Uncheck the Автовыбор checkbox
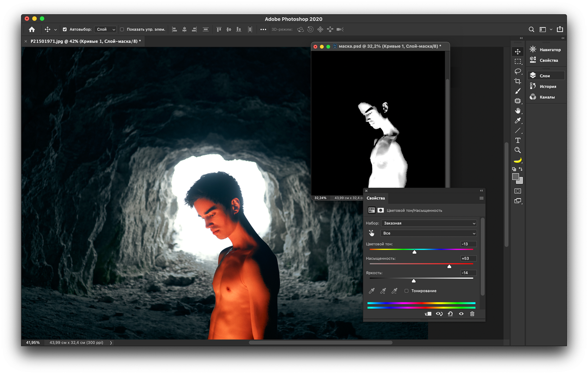Image resolution: width=588 pixels, height=374 pixels. coord(65,29)
